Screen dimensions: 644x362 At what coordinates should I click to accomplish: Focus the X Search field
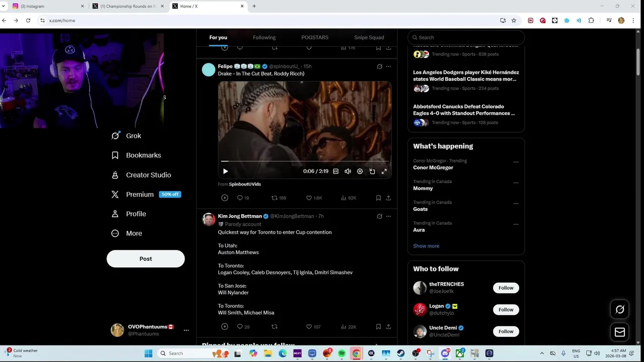click(x=466, y=37)
